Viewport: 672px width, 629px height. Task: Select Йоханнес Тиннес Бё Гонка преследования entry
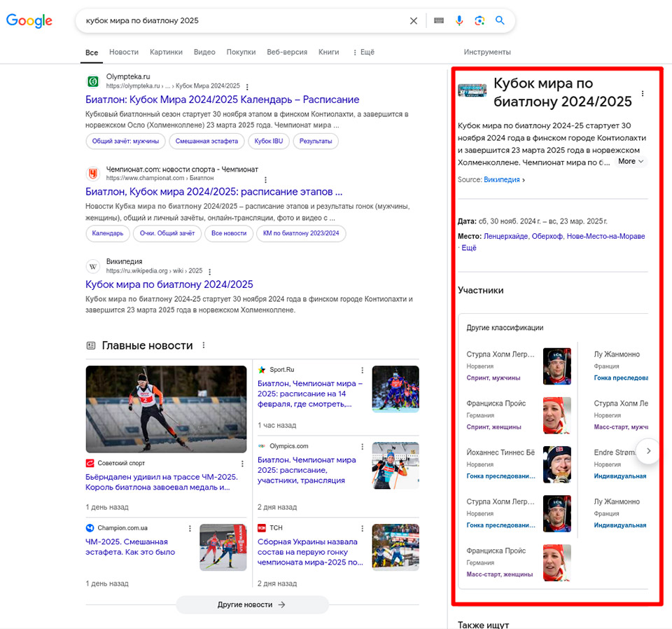(519, 464)
